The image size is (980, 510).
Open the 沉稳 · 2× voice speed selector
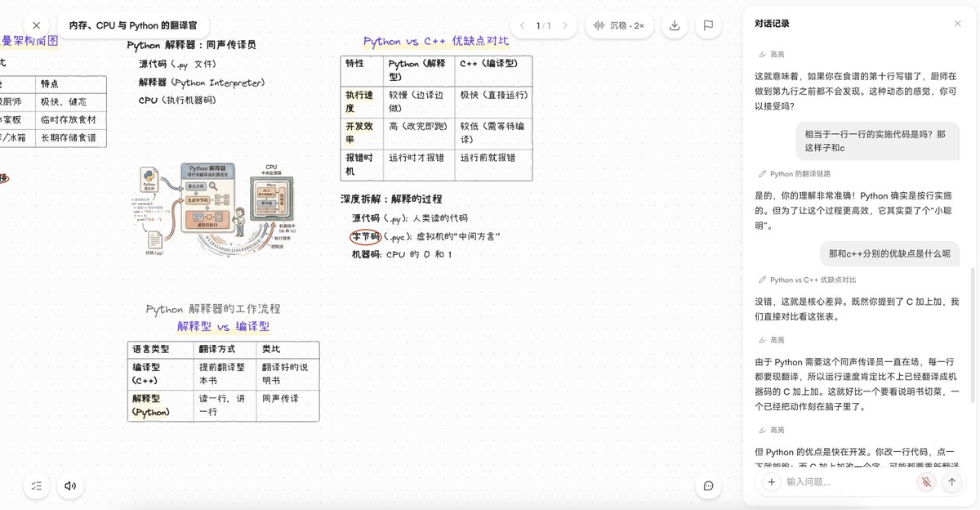tap(619, 25)
